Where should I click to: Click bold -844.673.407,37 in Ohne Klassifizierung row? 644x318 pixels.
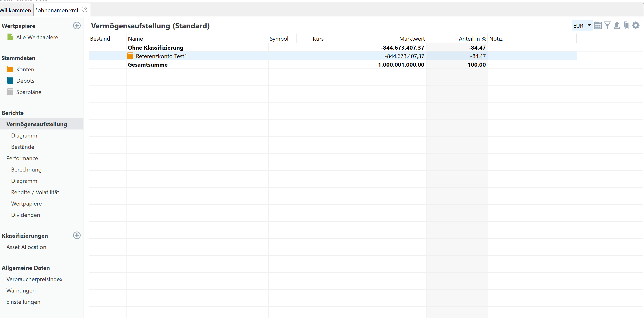(x=402, y=47)
